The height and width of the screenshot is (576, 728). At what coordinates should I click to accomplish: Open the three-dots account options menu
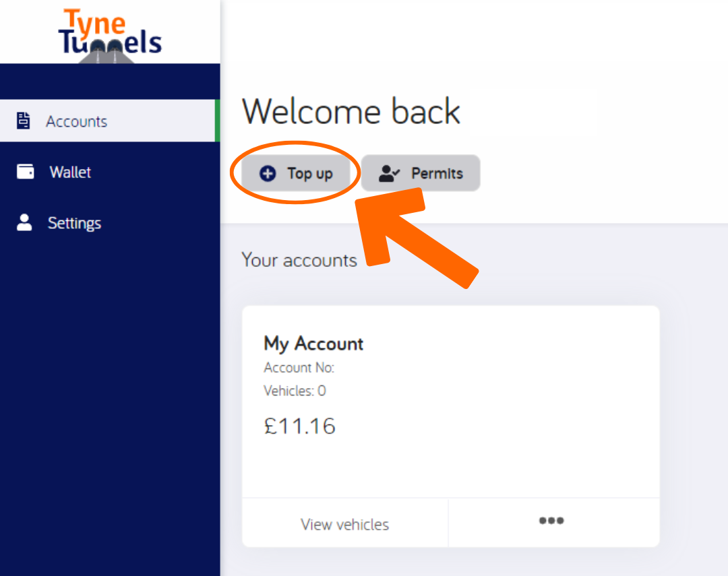[551, 520]
